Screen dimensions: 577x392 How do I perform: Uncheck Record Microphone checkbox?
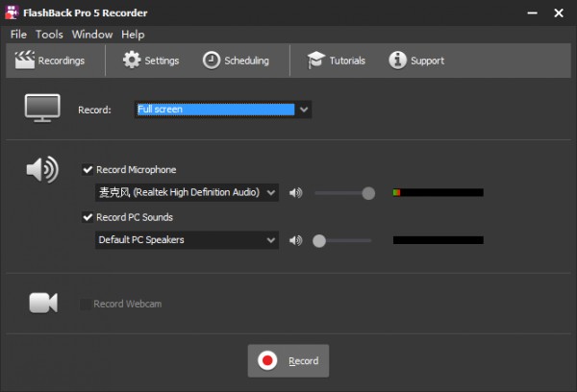(x=88, y=169)
